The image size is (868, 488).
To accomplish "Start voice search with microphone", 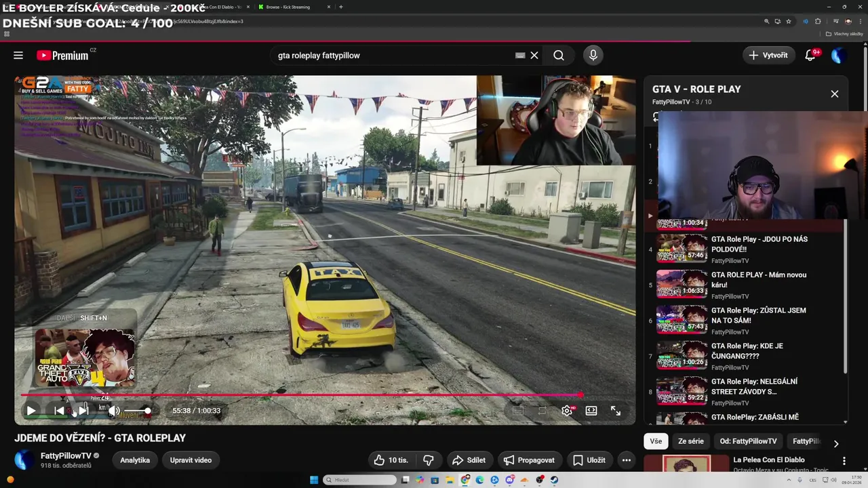I will [x=593, y=56].
